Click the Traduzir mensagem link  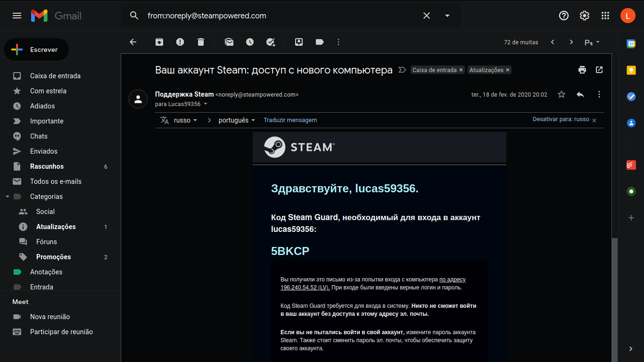coord(290,120)
